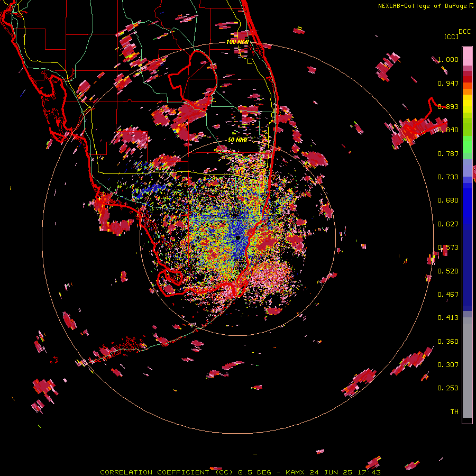Click the 0.840 legend value
Screen dimensions: 476x476
448,130
